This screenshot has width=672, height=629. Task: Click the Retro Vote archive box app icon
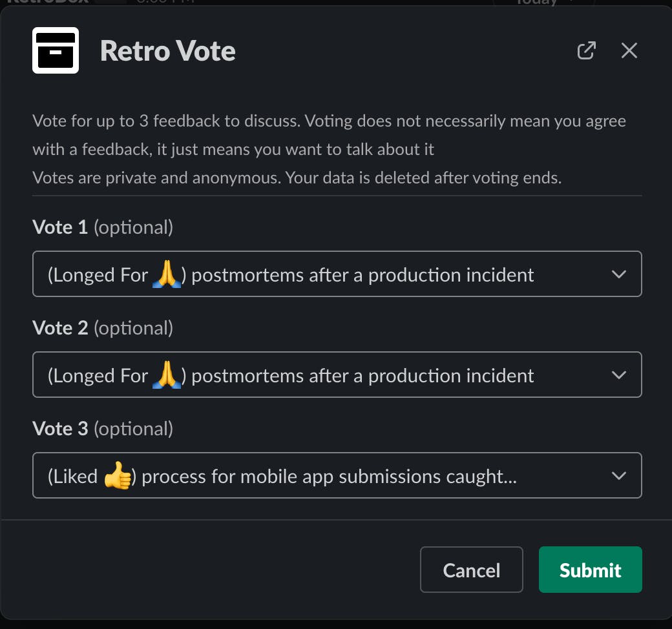[x=56, y=50]
